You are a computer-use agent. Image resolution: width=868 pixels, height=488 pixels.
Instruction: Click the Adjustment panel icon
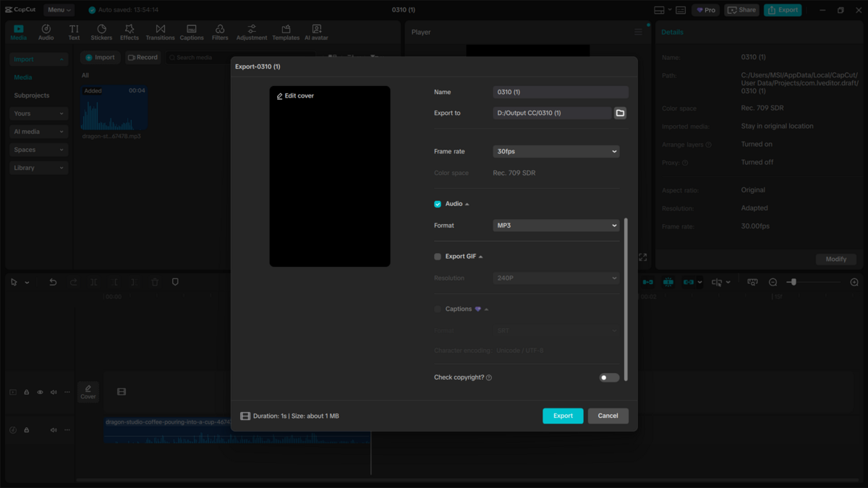click(x=251, y=31)
